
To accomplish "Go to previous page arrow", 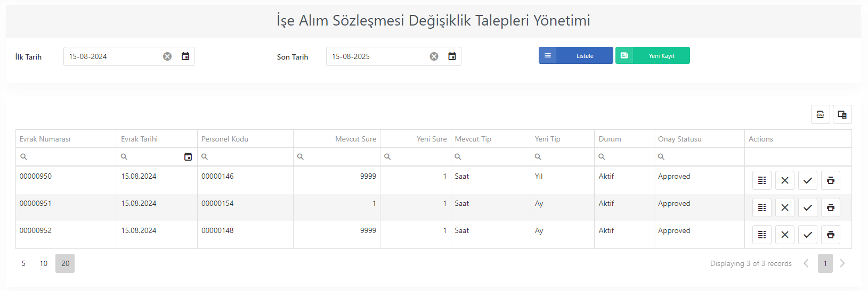I will tap(806, 263).
